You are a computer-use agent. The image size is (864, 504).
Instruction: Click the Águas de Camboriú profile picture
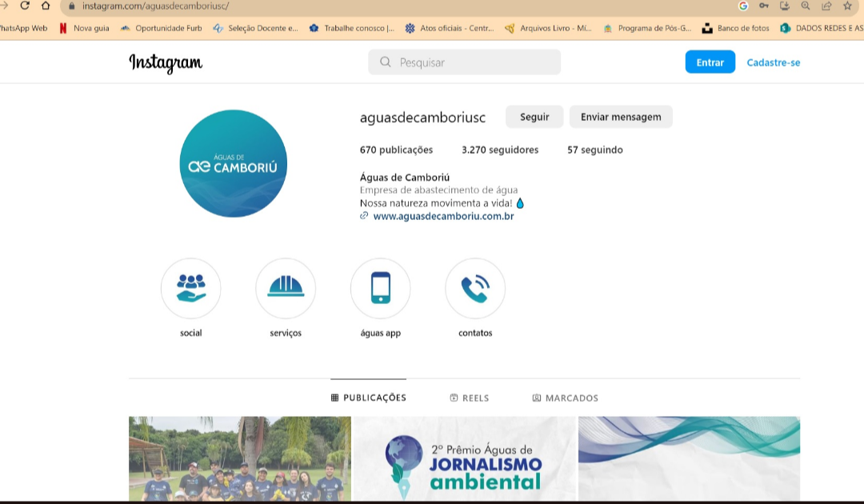tap(233, 165)
